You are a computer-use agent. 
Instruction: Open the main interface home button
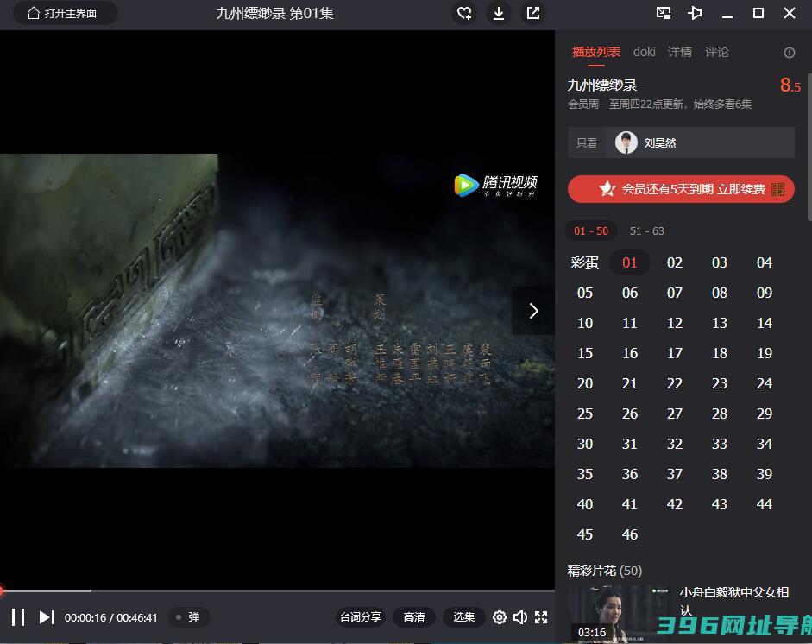coord(65,13)
